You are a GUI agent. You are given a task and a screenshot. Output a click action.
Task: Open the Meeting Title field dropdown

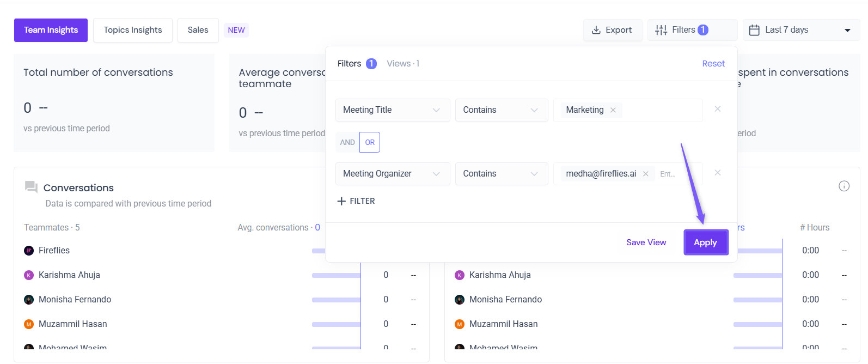(x=393, y=110)
